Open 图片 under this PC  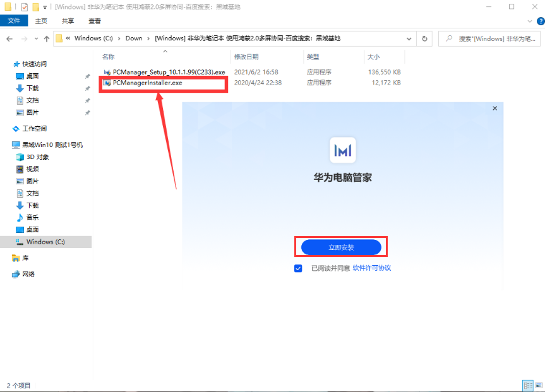(x=32, y=181)
